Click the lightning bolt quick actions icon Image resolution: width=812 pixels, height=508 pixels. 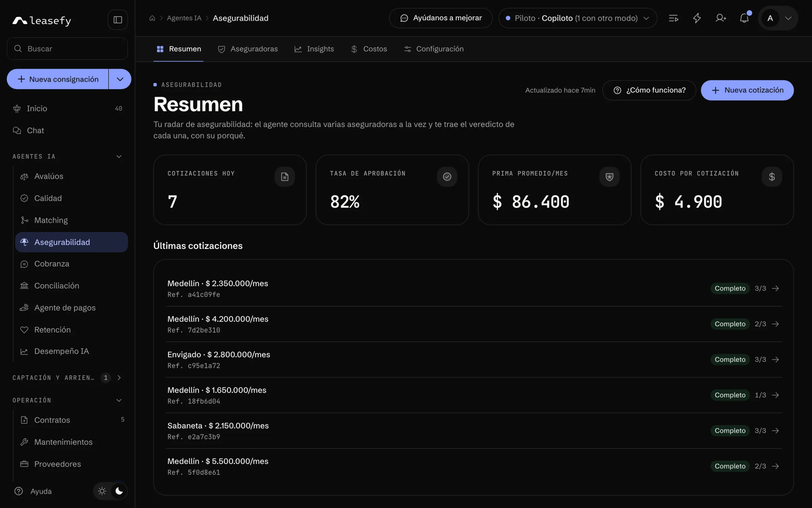point(697,18)
